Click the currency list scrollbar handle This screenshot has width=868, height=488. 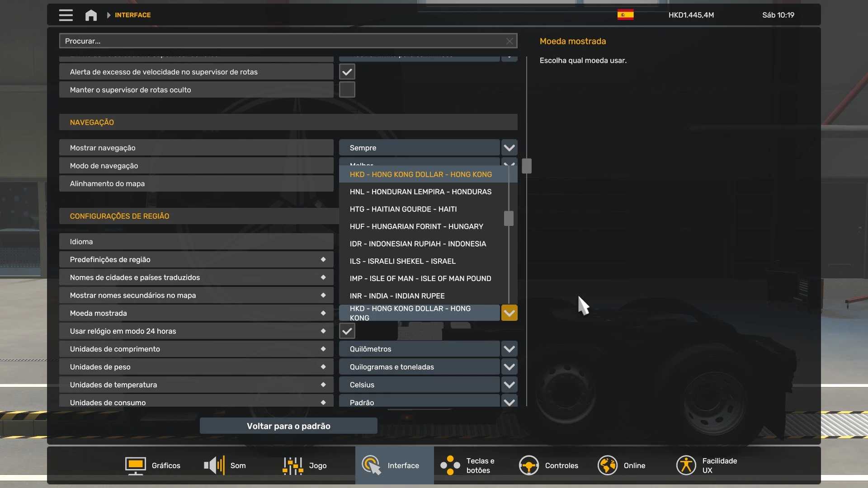[x=509, y=219]
